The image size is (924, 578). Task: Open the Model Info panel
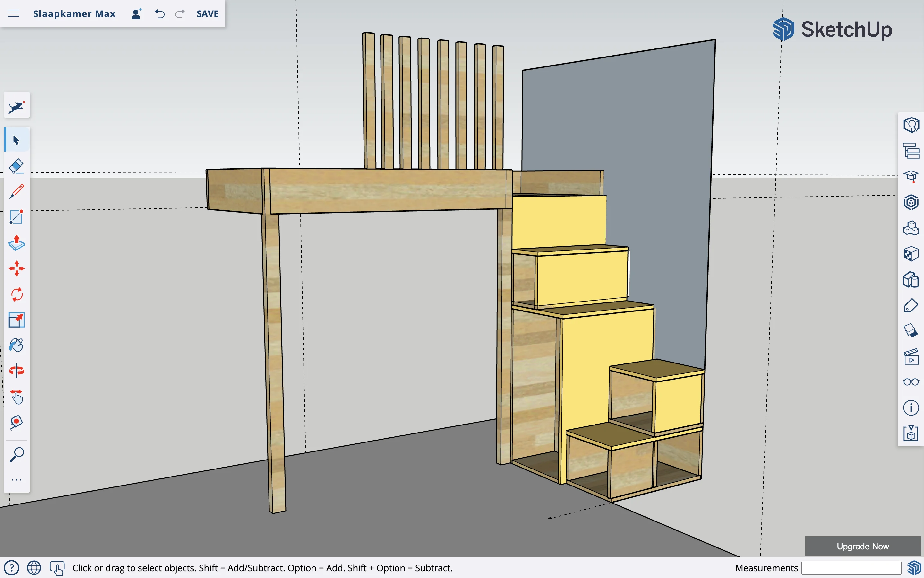(911, 408)
